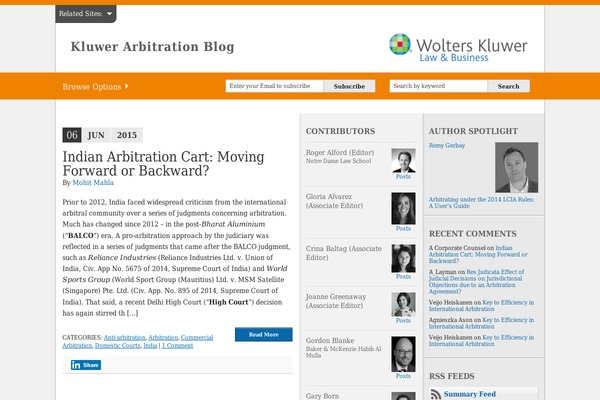Image resolution: width=600 pixels, height=400 pixels.
Task: Click Joanne Greenaway's photo thumbnail
Action: (403, 304)
